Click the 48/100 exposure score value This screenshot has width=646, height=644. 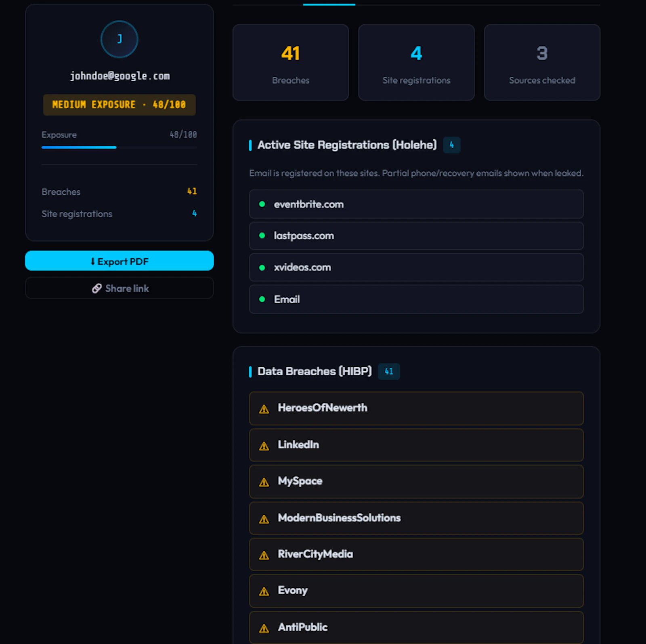[x=183, y=135]
